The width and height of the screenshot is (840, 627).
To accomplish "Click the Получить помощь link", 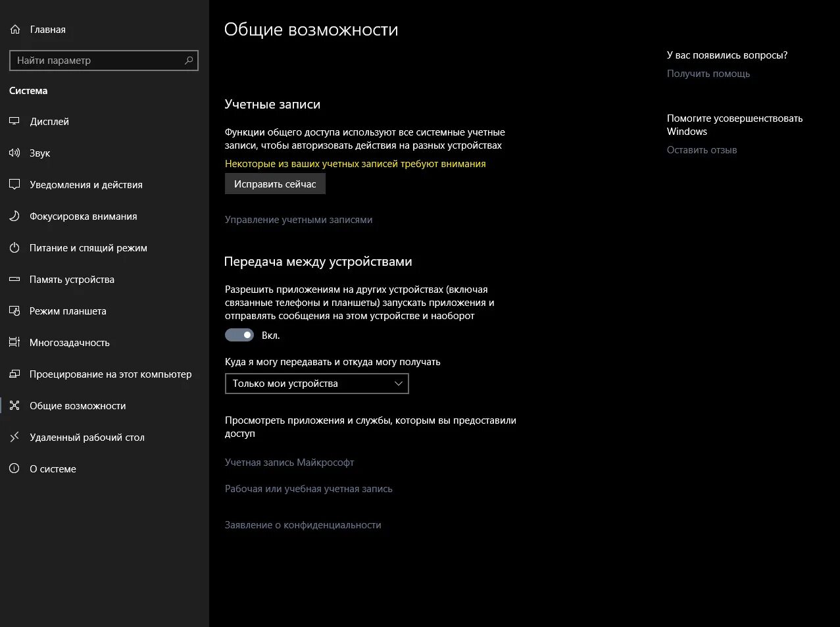I will (x=708, y=74).
